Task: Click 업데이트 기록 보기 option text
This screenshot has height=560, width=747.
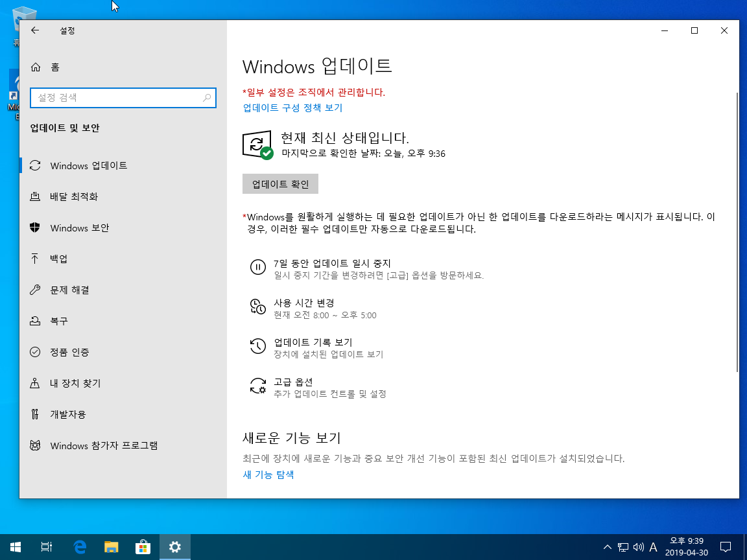Action: tap(313, 342)
